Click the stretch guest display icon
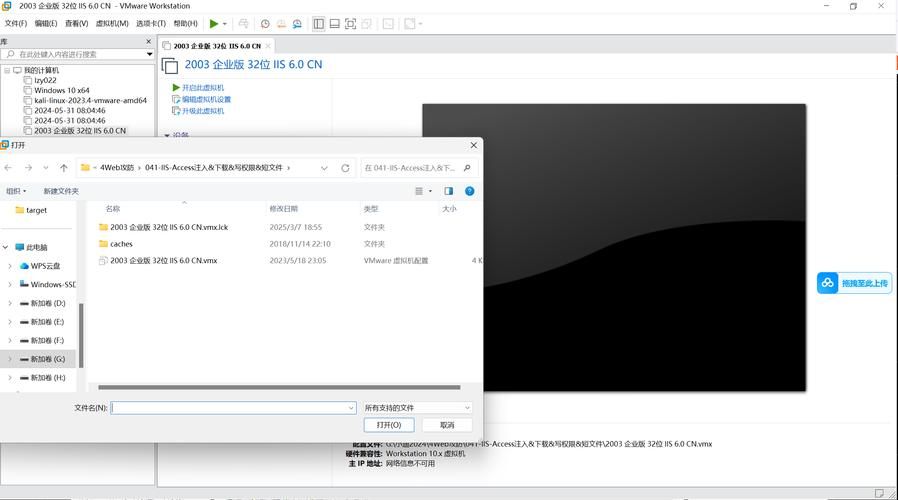This screenshot has width=898, height=500. tap(409, 23)
